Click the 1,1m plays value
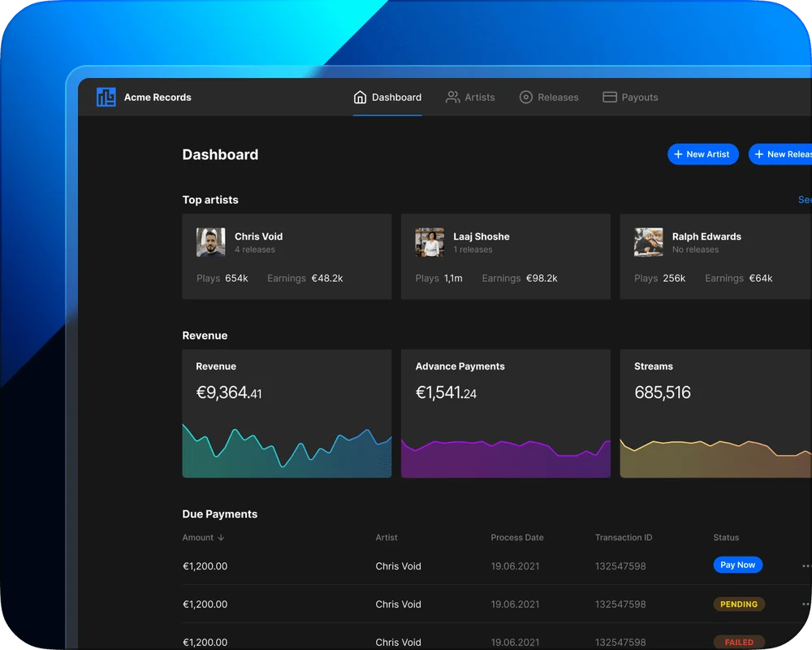The width and height of the screenshot is (812, 650). 453,279
